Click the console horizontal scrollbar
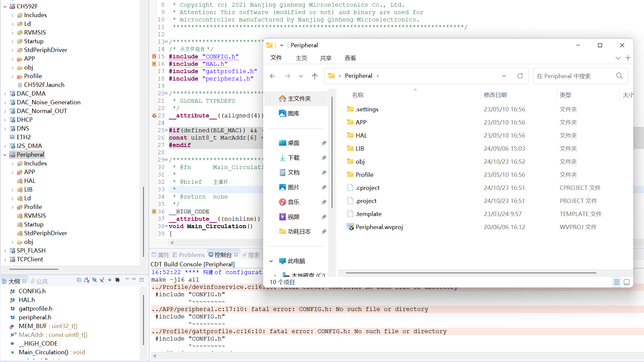This screenshot has width=644, height=362. pyautogui.click(x=396, y=356)
